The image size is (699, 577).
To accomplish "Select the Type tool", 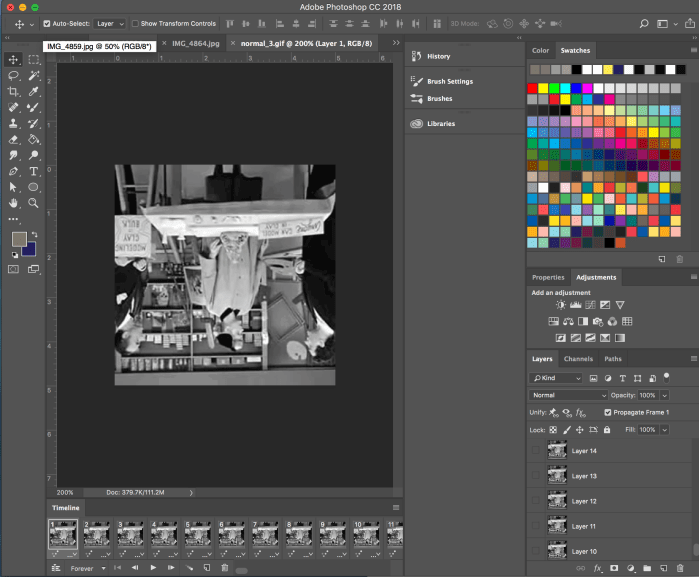I will coord(33,171).
